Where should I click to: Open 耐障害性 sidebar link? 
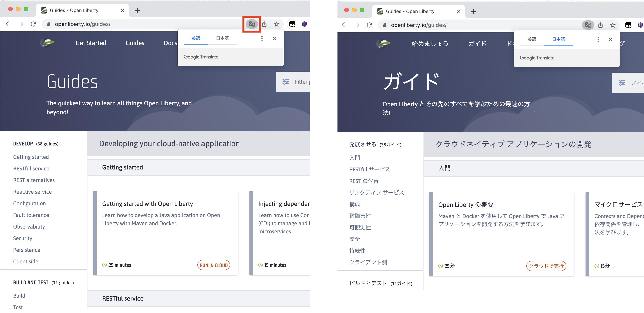360,216
